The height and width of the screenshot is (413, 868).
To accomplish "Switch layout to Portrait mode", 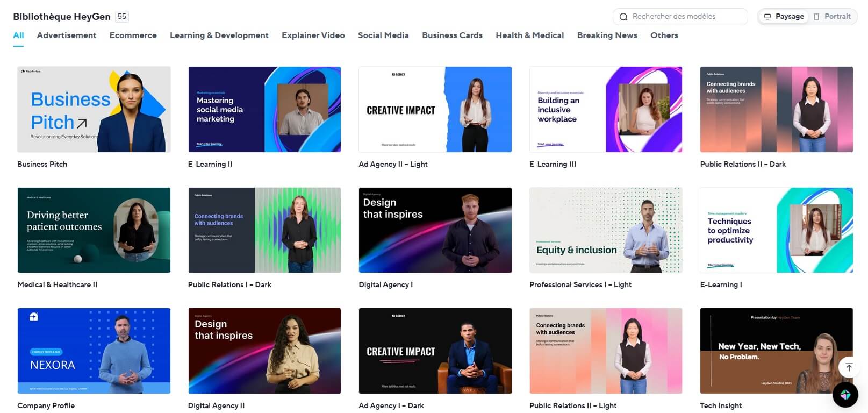I will point(832,17).
